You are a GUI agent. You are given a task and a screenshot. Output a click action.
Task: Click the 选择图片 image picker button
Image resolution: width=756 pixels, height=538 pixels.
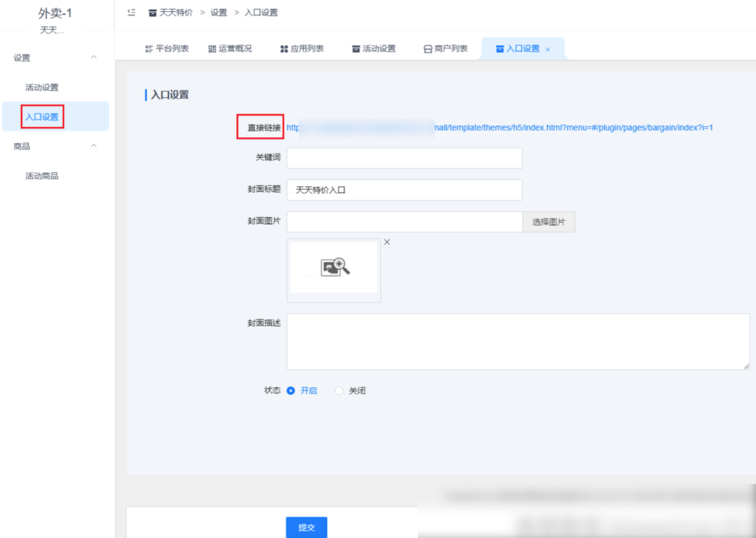click(549, 221)
